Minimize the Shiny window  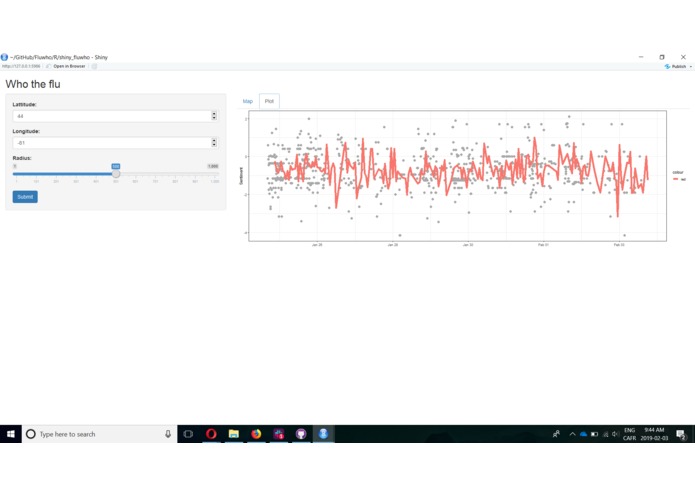pyautogui.click(x=641, y=57)
